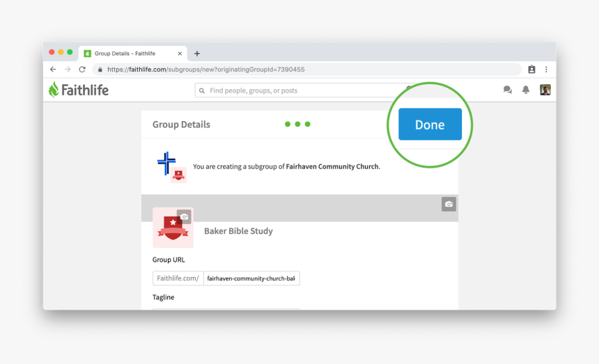Viewport: 599px width, 364px height.
Task: Close the Group Details browser tab
Action: [x=180, y=54]
